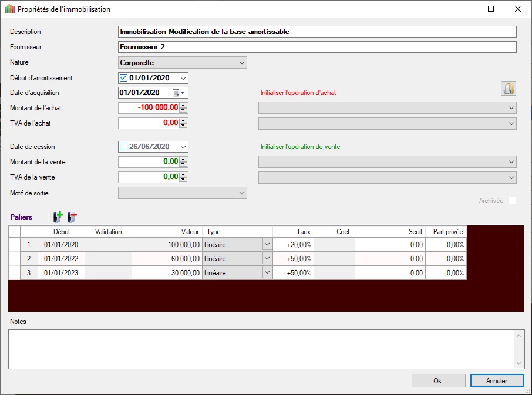Click the 100 000,00 value cell in row 1
Screen dimensions: 532x395
click(167, 245)
